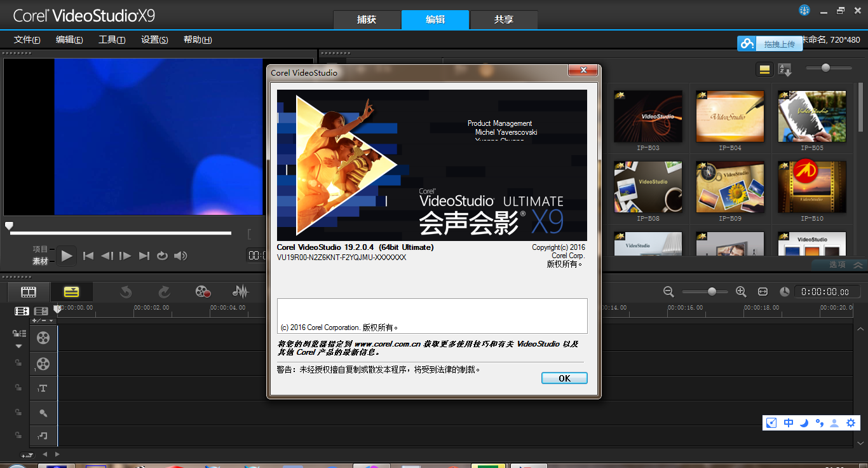Close the Corel VideoStudio about dialog

(x=582, y=71)
